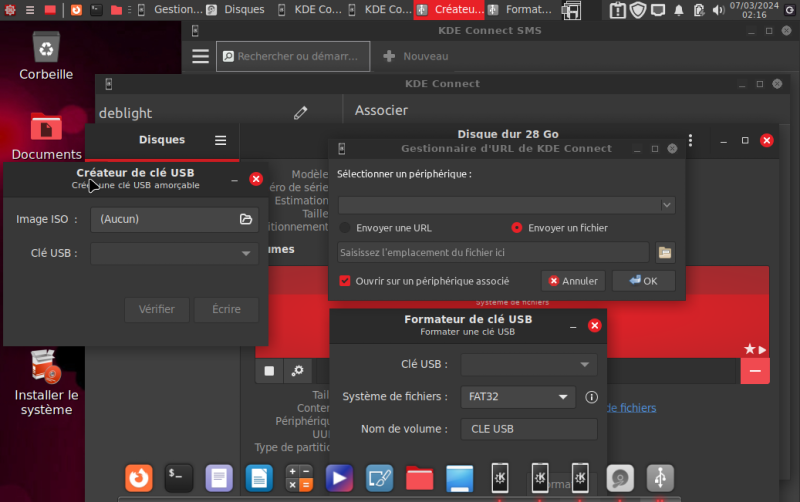Click the Annuler button
The image size is (800, 502).
573,281
